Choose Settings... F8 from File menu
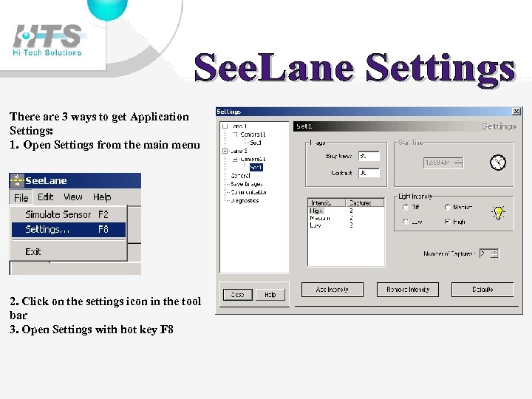Viewport: 532px width, 399px height. click(x=69, y=229)
